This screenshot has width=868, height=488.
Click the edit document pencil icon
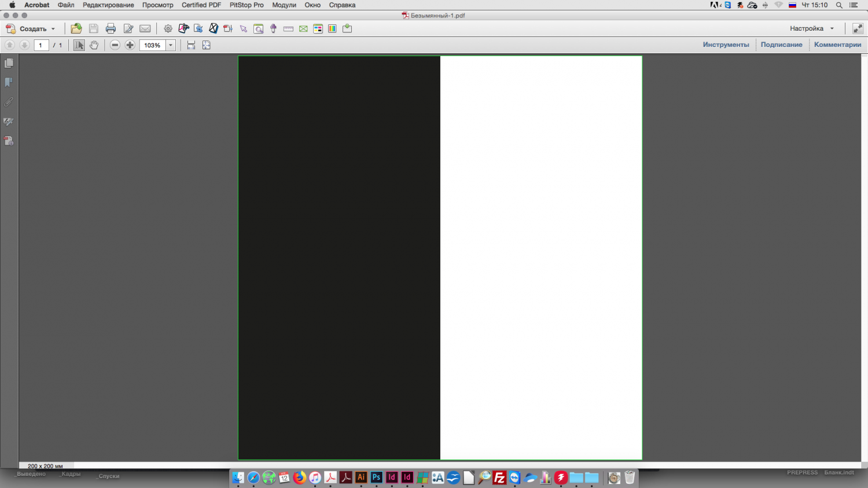pos(128,28)
